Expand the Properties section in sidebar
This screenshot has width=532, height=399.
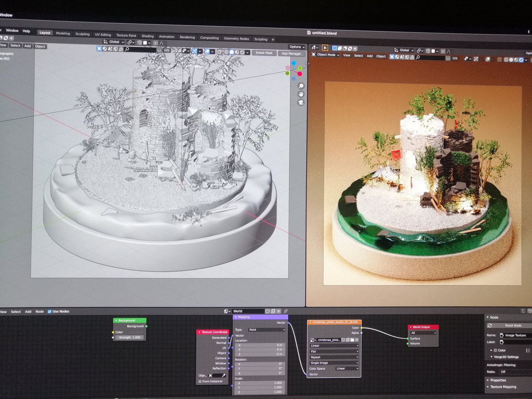[498, 380]
